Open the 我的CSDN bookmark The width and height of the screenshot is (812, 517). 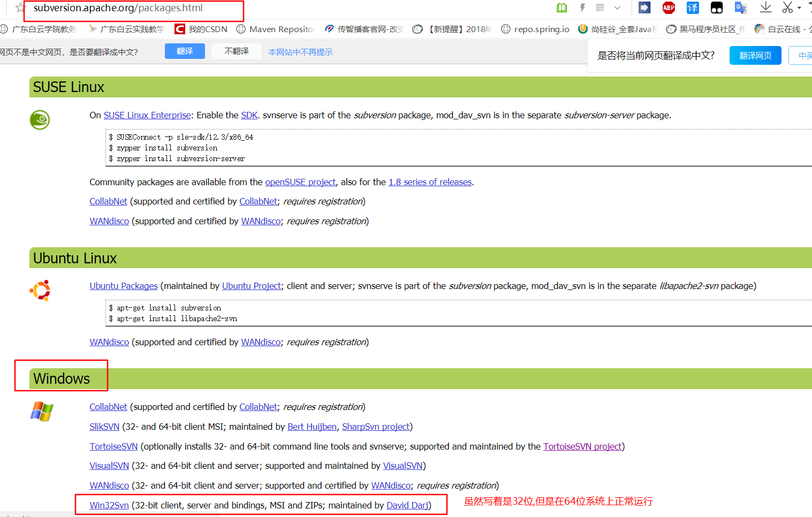pos(201,29)
